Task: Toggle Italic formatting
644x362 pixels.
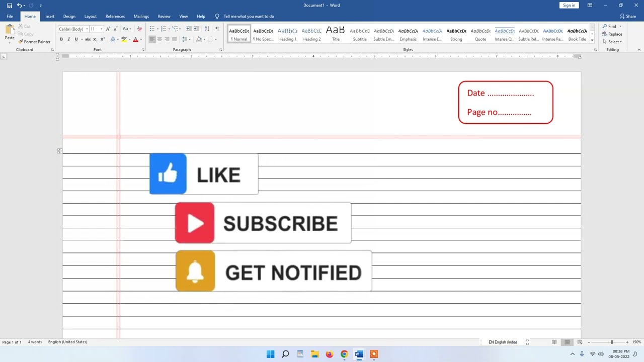Action: click(69, 39)
